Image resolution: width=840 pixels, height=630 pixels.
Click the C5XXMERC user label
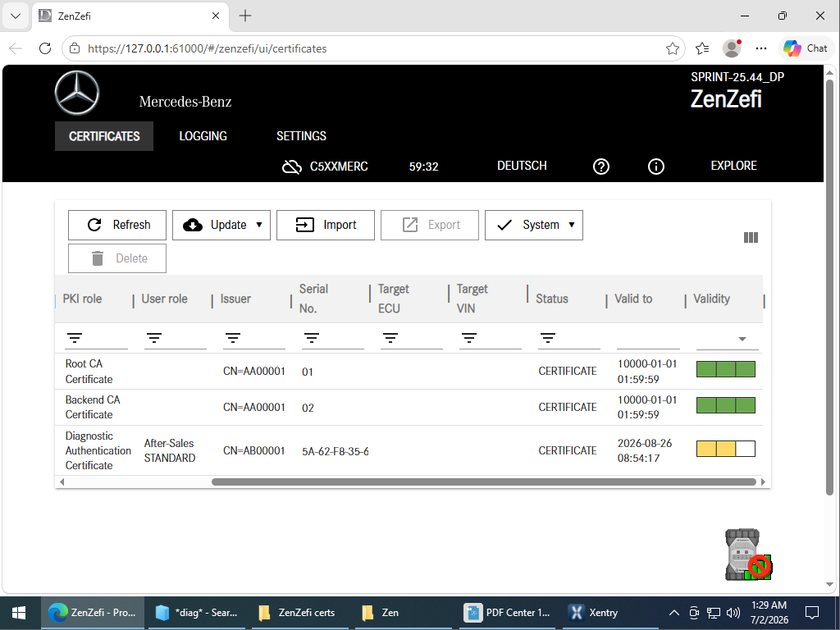(339, 167)
